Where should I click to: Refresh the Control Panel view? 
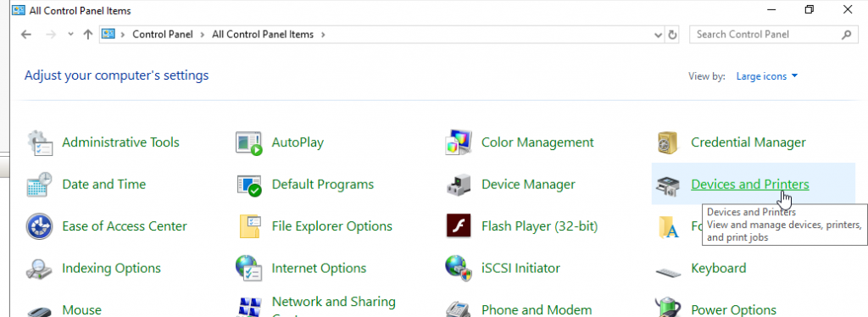point(672,34)
